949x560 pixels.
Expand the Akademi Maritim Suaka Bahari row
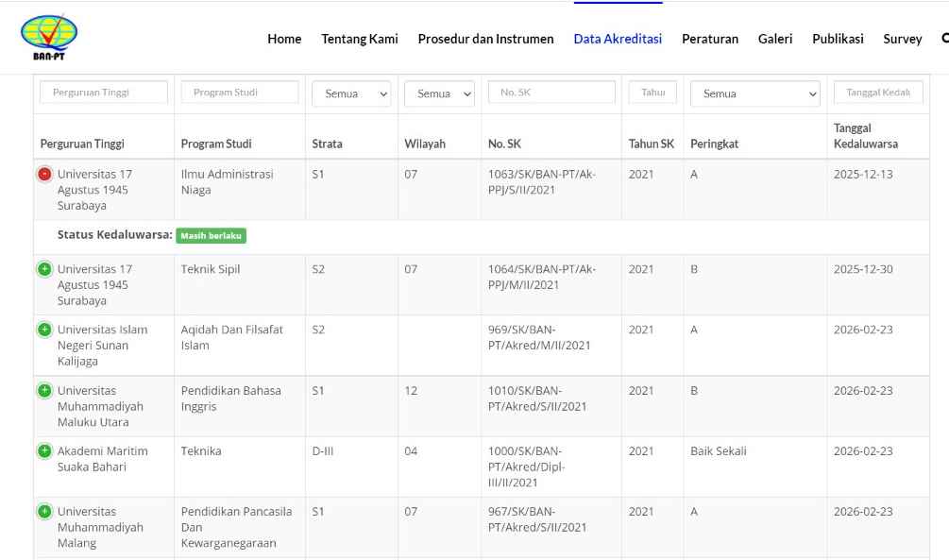tap(44, 451)
